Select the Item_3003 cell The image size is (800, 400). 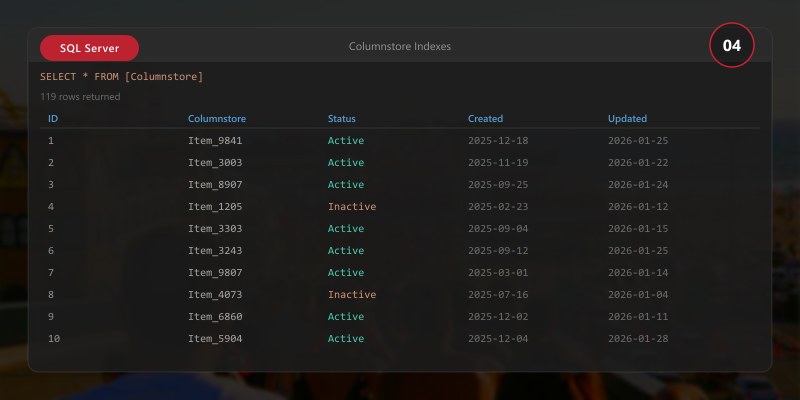pos(215,162)
